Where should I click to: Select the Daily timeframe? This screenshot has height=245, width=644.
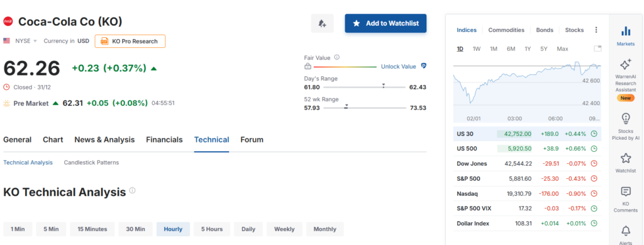click(x=248, y=229)
